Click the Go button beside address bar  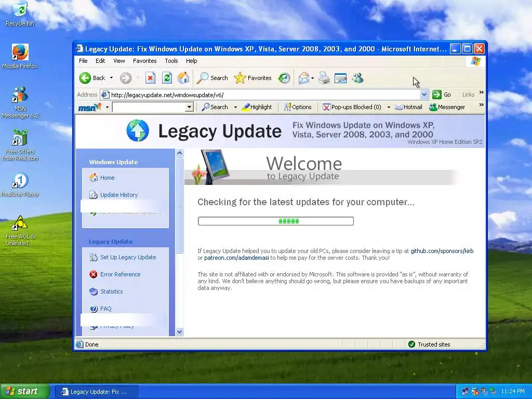(x=442, y=95)
